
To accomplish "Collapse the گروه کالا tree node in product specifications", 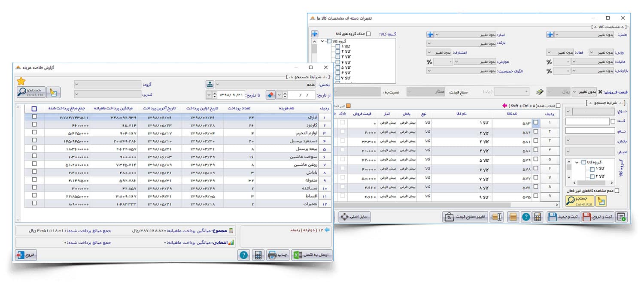I will click(322, 41).
